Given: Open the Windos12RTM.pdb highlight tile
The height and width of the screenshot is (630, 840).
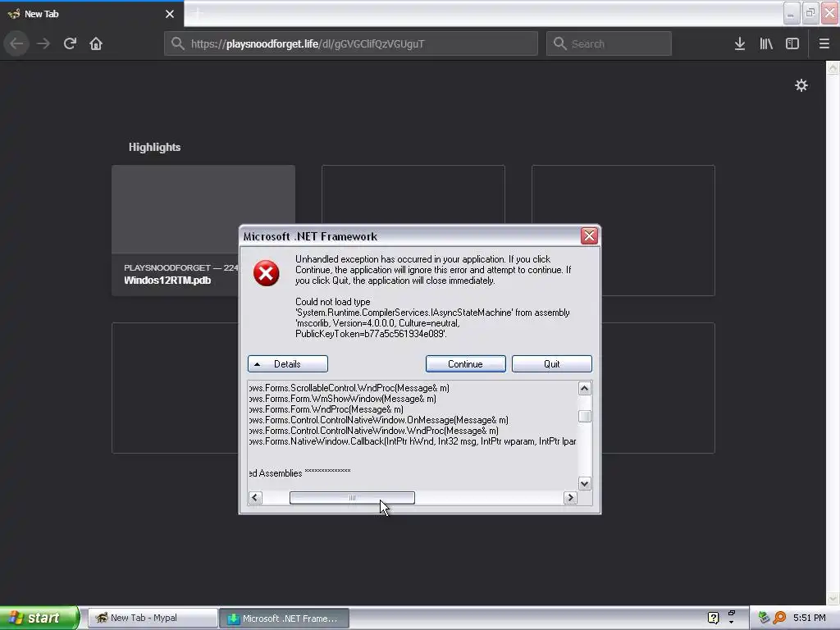Looking at the screenshot, I should click(x=176, y=231).
